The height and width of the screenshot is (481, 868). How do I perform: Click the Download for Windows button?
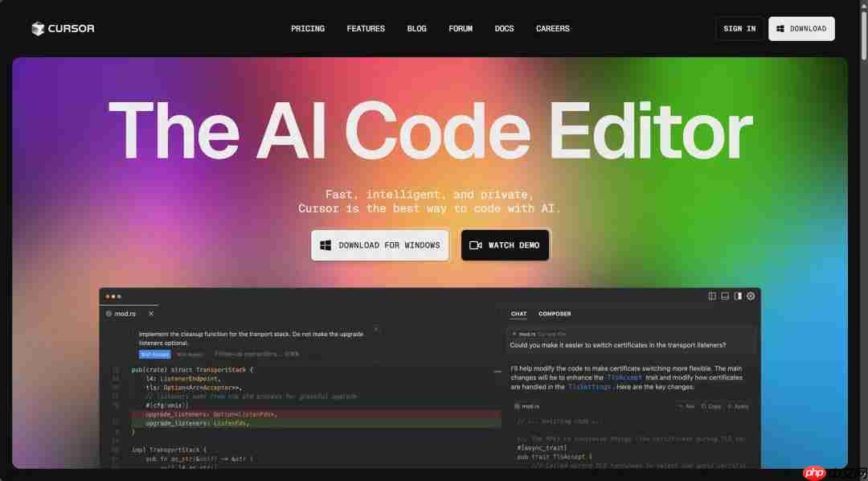click(x=379, y=245)
